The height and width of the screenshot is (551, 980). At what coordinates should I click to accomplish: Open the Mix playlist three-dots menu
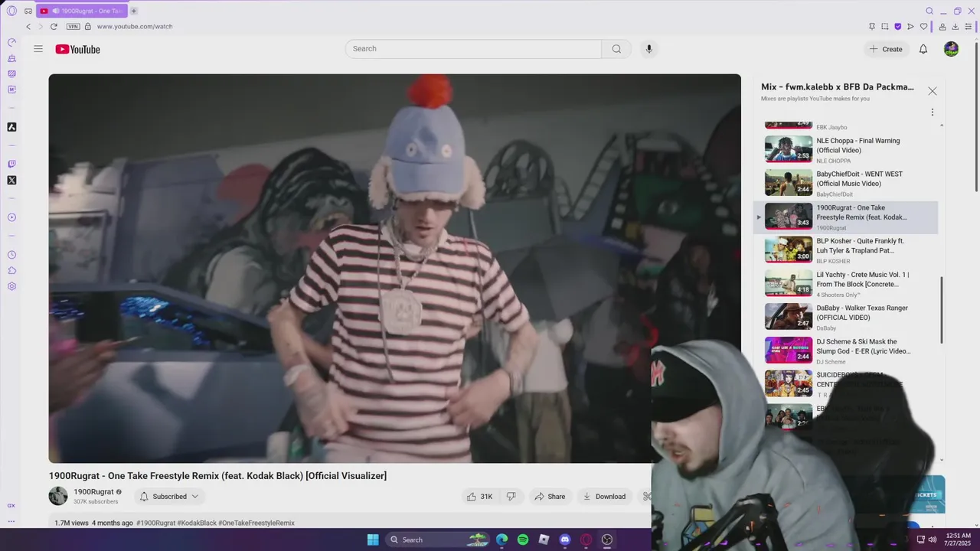pos(933,112)
